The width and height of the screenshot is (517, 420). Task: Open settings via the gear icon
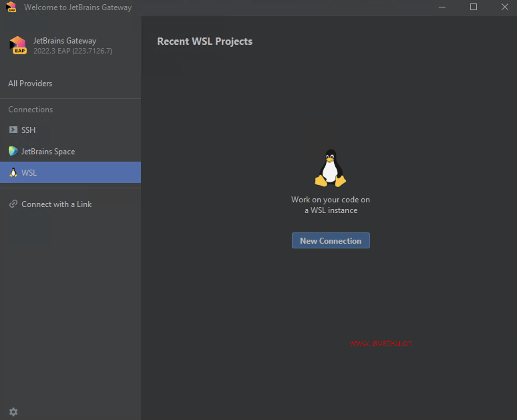pyautogui.click(x=13, y=412)
